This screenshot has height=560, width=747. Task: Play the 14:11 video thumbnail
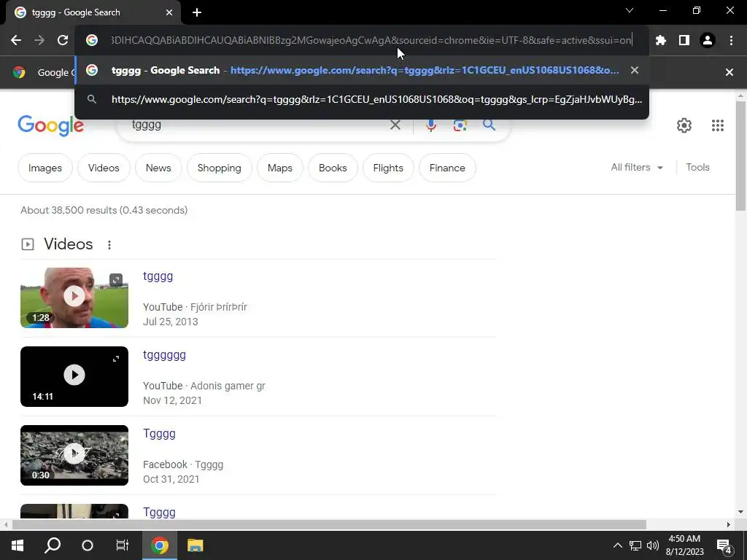pos(74,376)
